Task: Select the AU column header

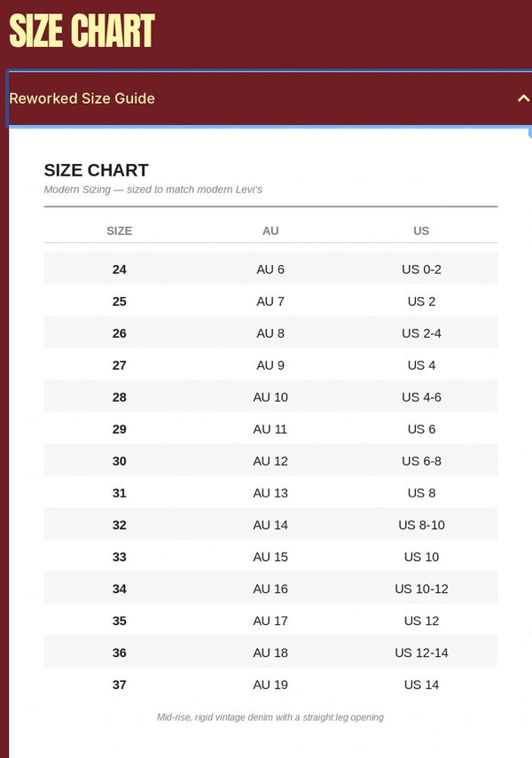Action: (270, 231)
